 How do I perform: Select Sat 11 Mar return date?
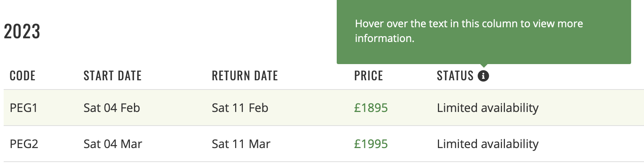241,144
